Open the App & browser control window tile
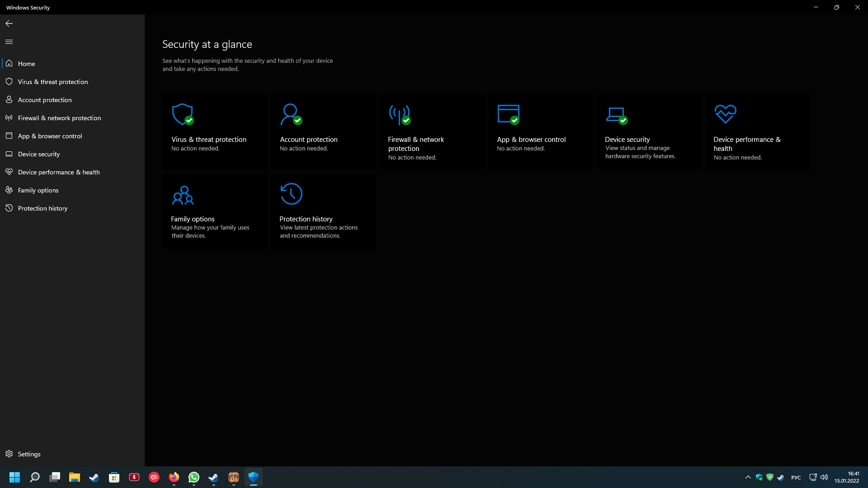Viewport: 868px width, 488px height. tap(541, 132)
